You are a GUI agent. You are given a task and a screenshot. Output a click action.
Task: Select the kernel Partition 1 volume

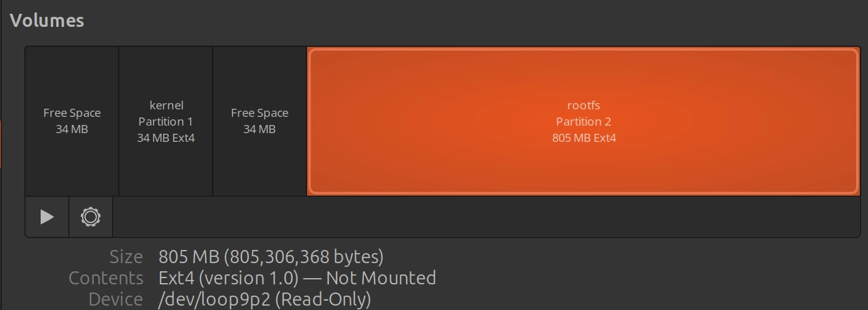[166, 121]
